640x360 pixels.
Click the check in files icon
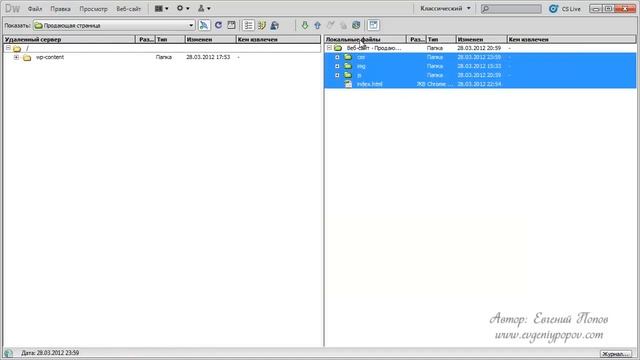[343, 25]
